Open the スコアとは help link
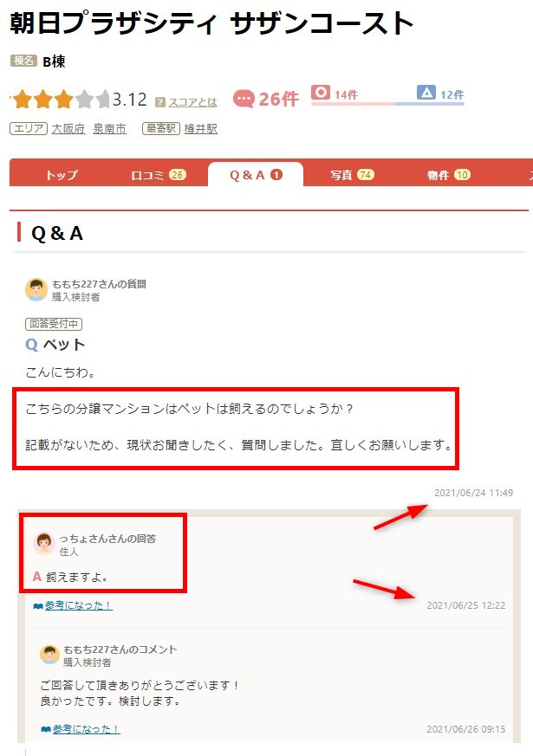The width and height of the screenshot is (533, 756). coord(192,102)
